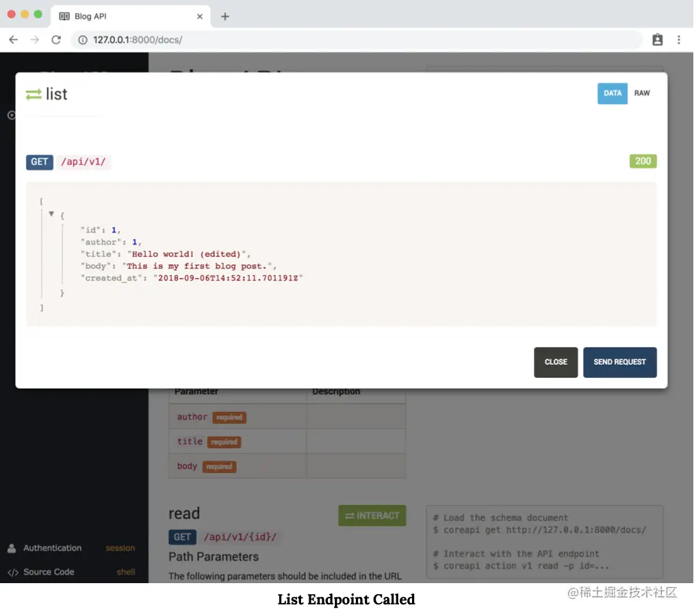Open the browser three-dot menu

pyautogui.click(x=678, y=40)
